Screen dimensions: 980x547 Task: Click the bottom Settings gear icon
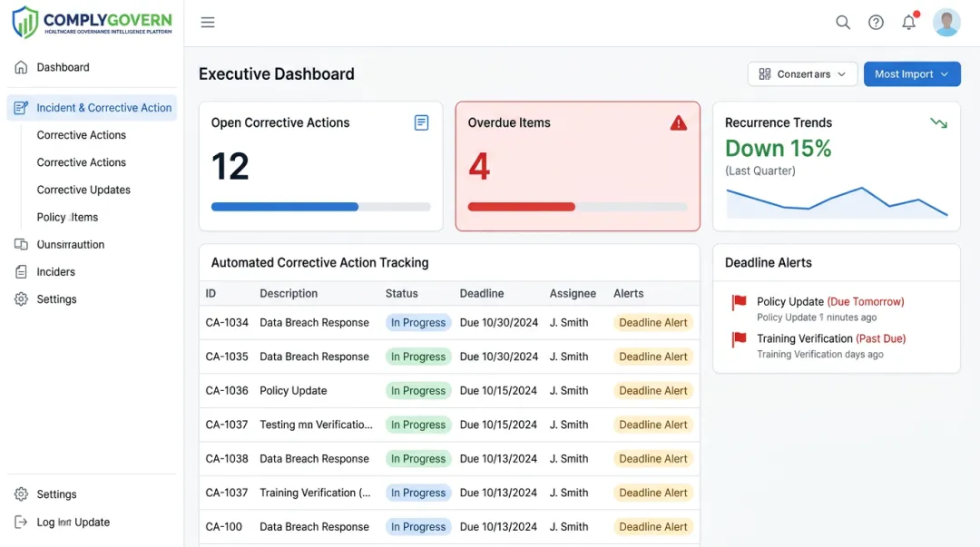pos(21,494)
